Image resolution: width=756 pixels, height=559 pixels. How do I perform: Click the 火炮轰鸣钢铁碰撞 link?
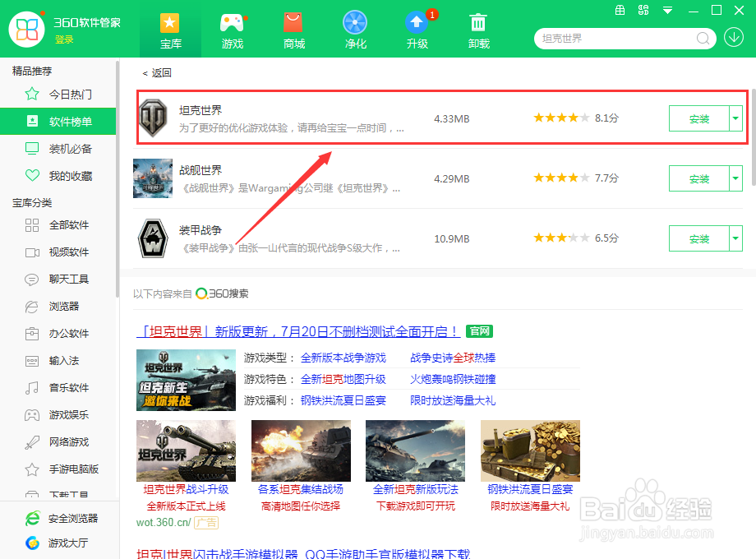tap(453, 379)
